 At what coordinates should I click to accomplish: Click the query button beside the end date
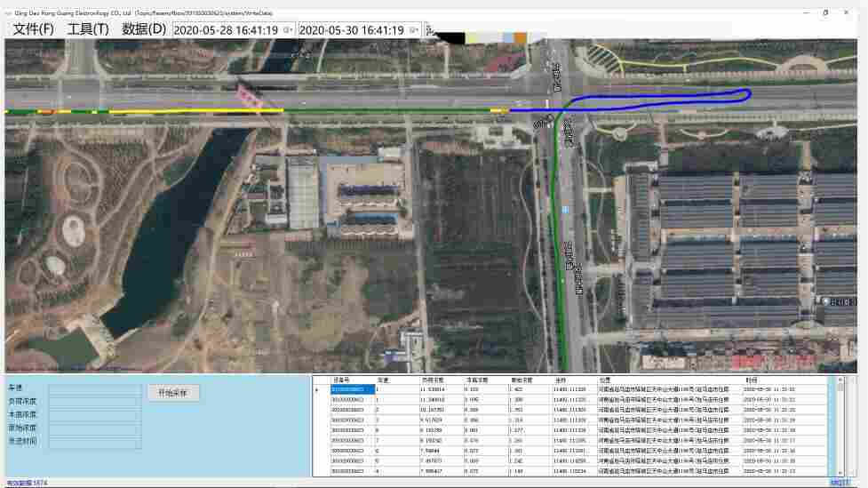click(x=429, y=29)
